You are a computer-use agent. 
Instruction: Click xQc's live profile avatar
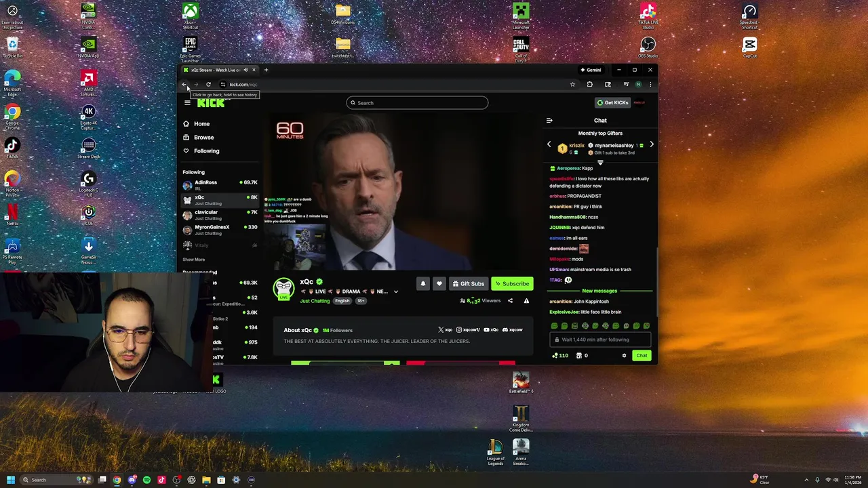tap(283, 289)
